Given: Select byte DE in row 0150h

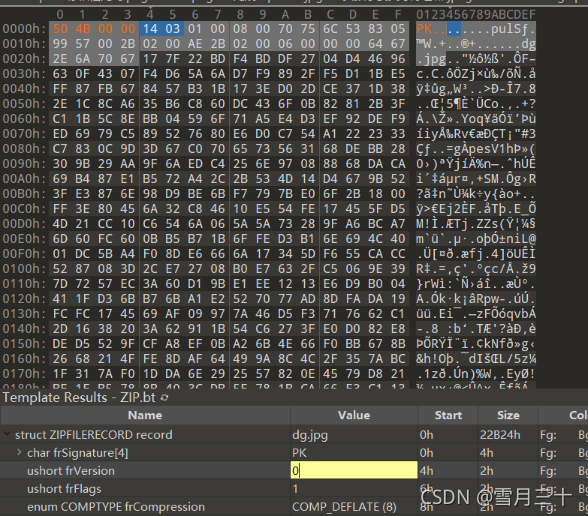Looking at the screenshot, I should pos(60,344).
